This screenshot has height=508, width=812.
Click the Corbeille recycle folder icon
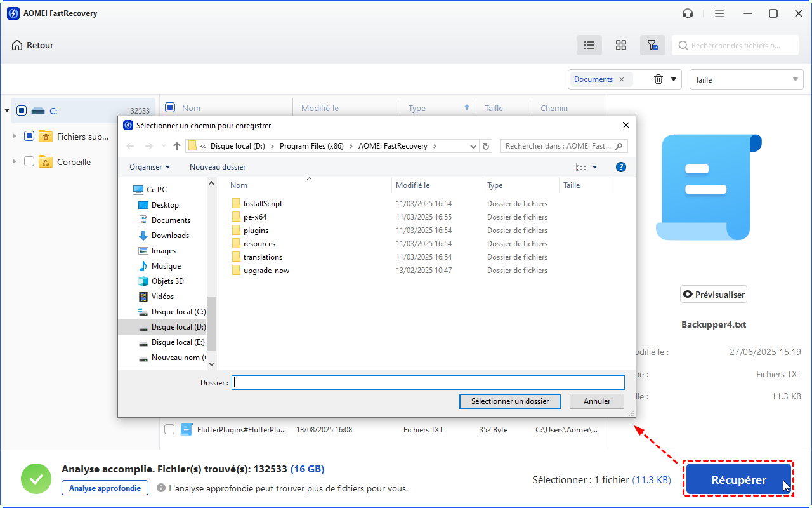pyautogui.click(x=46, y=162)
